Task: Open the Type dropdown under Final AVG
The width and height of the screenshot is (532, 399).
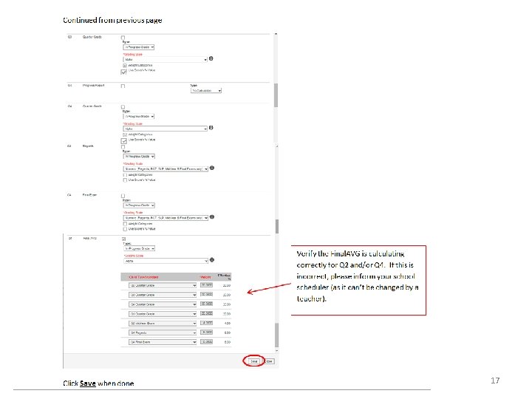Action: [139, 249]
